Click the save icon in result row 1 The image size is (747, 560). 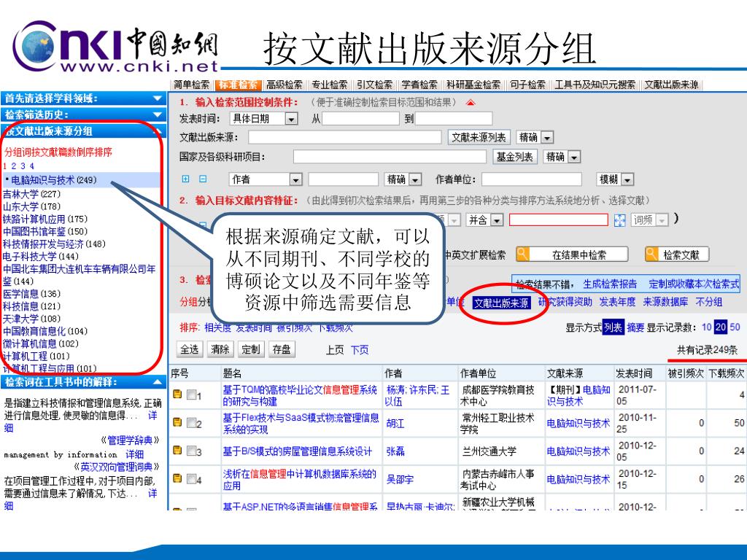177,394
